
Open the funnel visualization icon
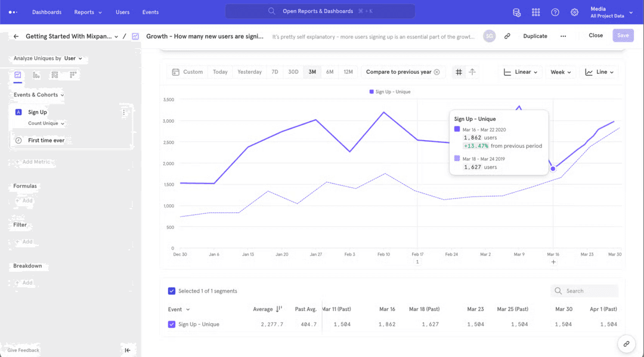point(54,74)
